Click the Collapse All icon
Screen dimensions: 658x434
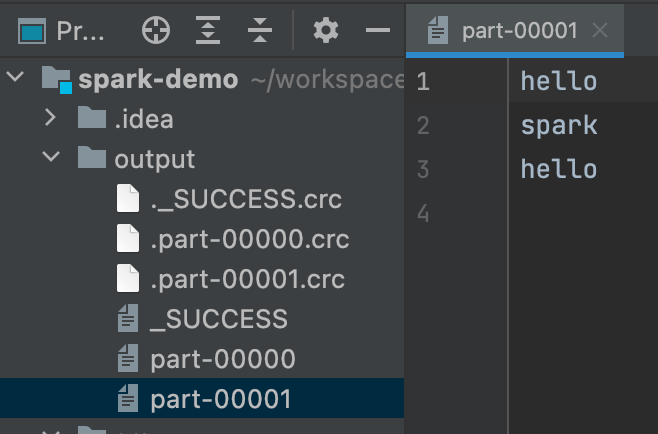(x=259, y=31)
